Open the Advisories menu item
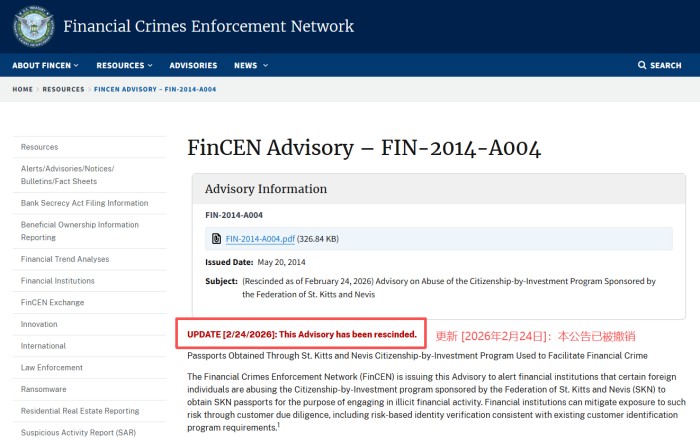 click(x=193, y=66)
